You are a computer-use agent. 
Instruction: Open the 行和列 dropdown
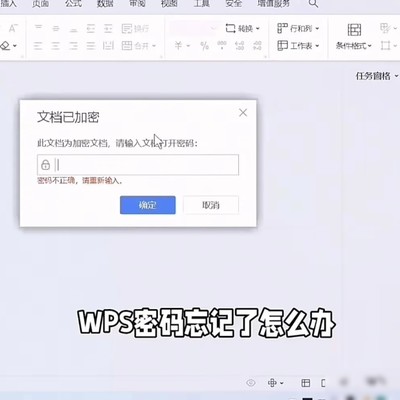(298, 28)
